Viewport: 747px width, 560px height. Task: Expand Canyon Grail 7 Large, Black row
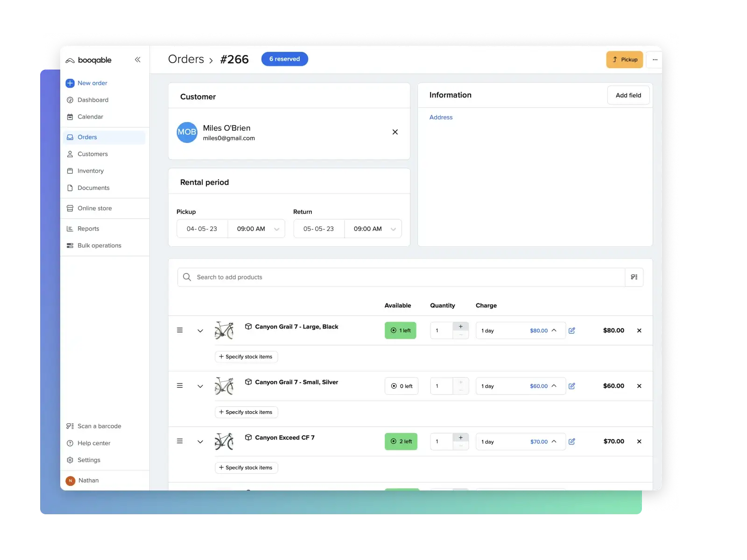(x=200, y=331)
